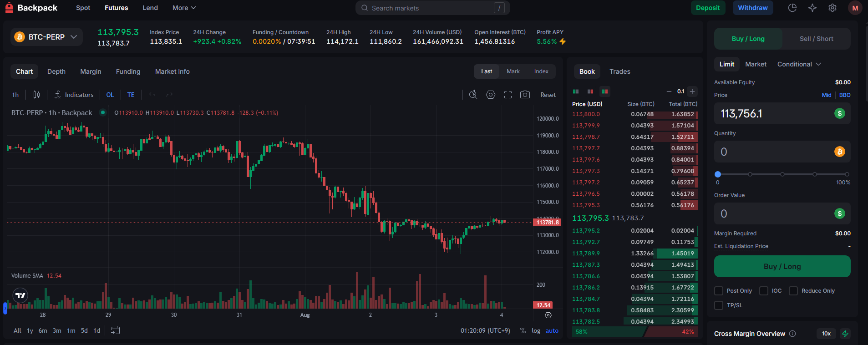This screenshot has height=345, width=868.
Task: Switch to the Depth tab
Action: click(56, 71)
